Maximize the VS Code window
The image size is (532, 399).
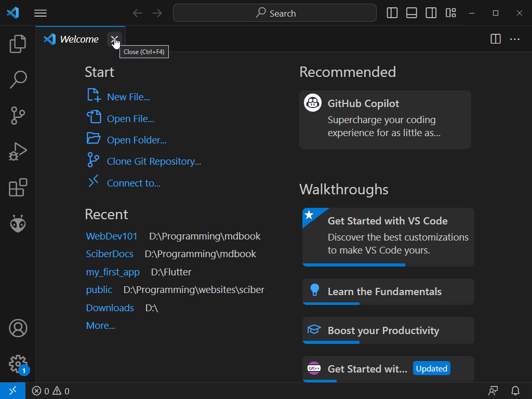(496, 13)
